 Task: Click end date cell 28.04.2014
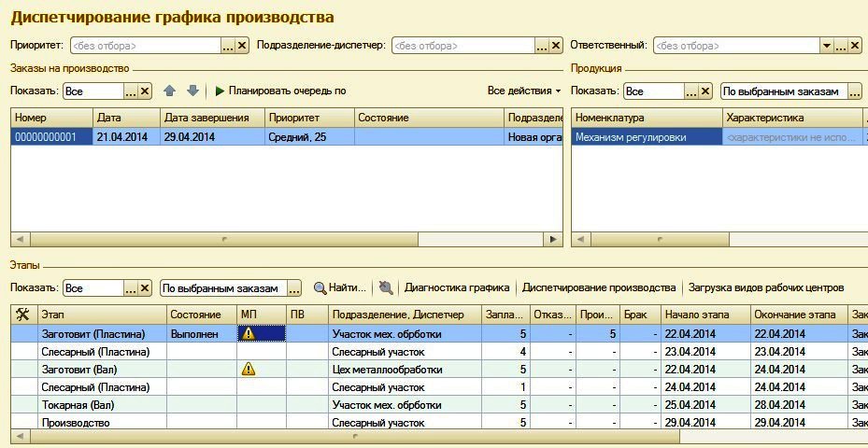point(798,405)
